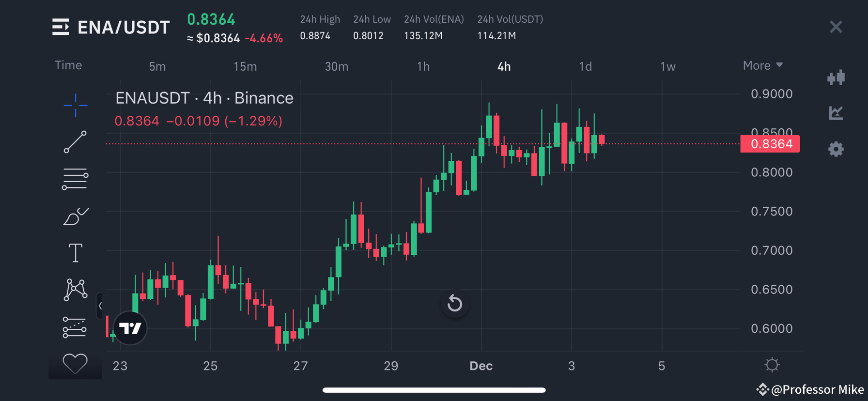The width and height of the screenshot is (868, 401).
Task: Expand the collapsed left panel arrow
Action: (101, 306)
